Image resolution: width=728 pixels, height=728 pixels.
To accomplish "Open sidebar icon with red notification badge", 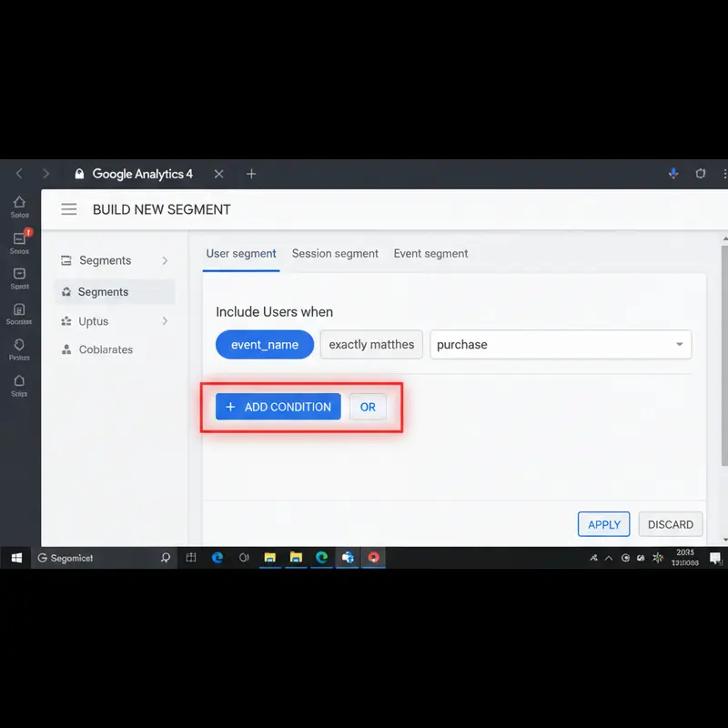I will pyautogui.click(x=20, y=238).
